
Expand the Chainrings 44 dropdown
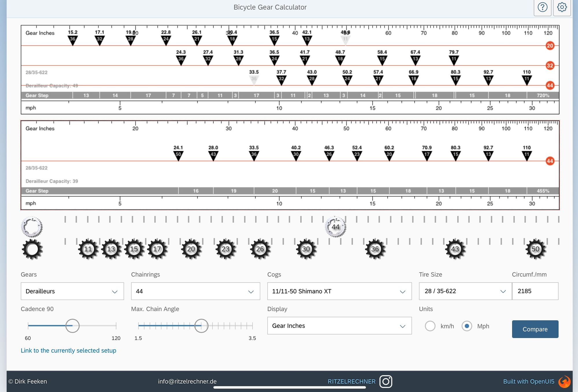195,291
